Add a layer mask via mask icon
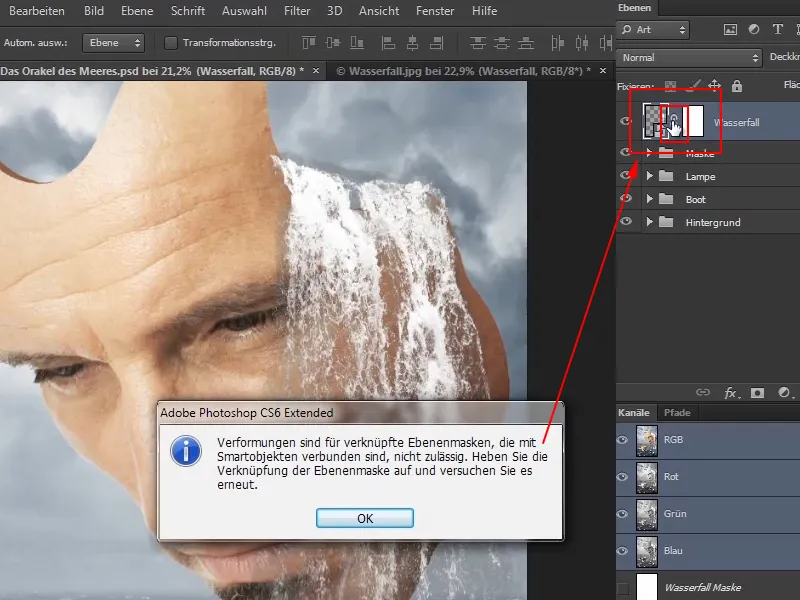This screenshot has height=600, width=800. coord(757,392)
